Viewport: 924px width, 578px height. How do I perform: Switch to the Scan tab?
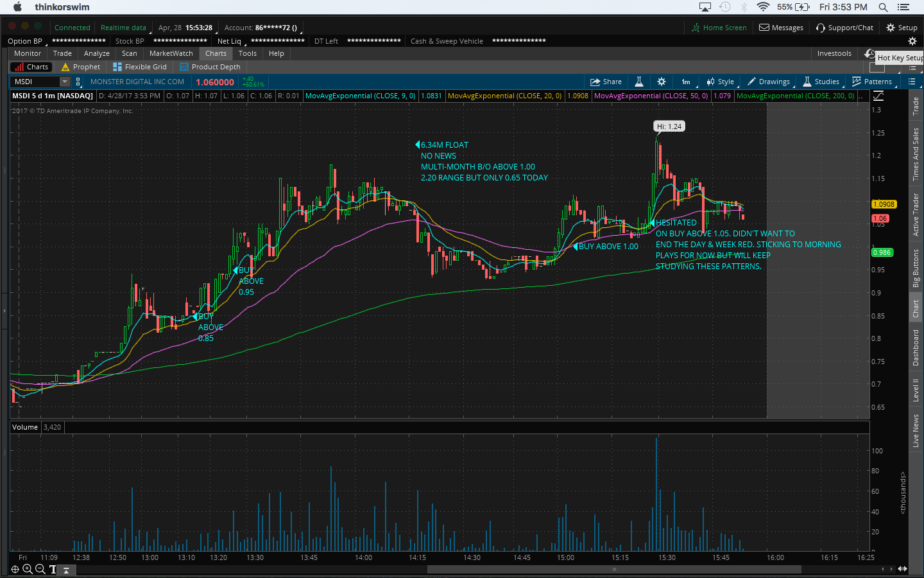point(130,53)
